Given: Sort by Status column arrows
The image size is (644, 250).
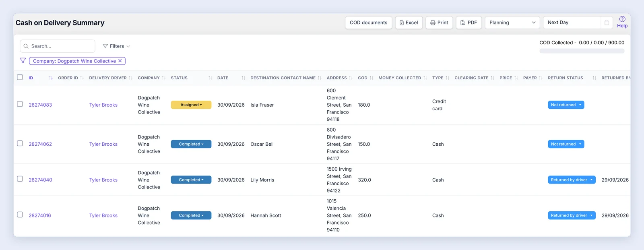Looking at the screenshot, I should click(x=210, y=78).
